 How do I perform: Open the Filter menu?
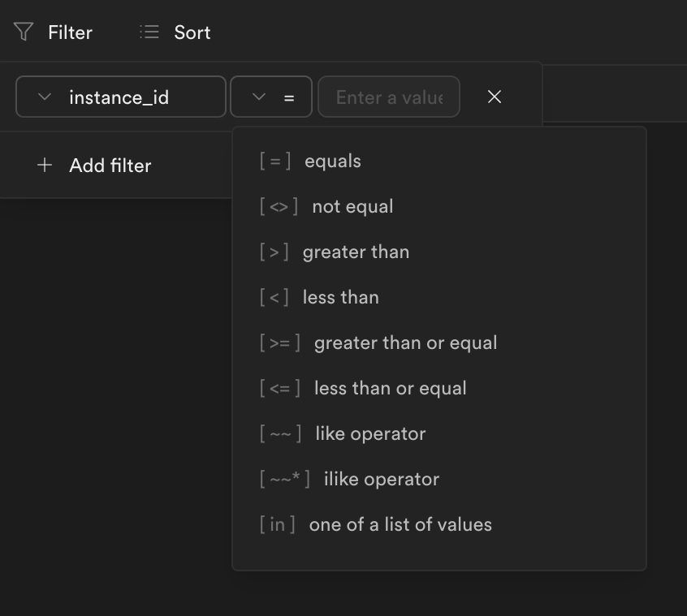53,32
